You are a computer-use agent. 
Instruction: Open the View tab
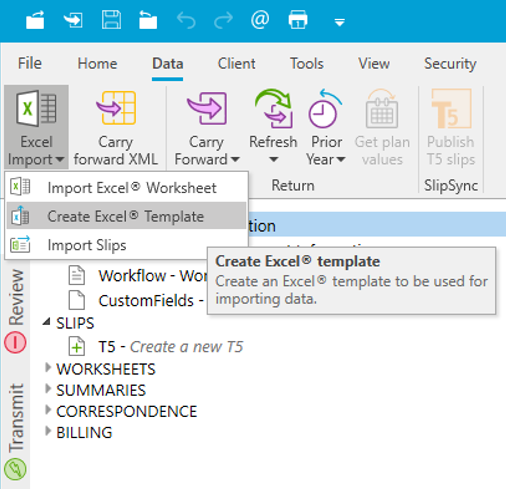[374, 63]
